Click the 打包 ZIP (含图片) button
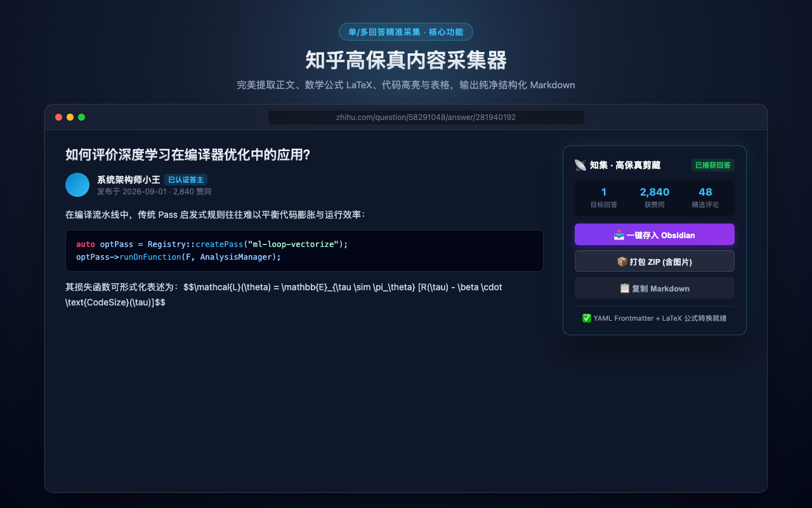 pos(654,261)
